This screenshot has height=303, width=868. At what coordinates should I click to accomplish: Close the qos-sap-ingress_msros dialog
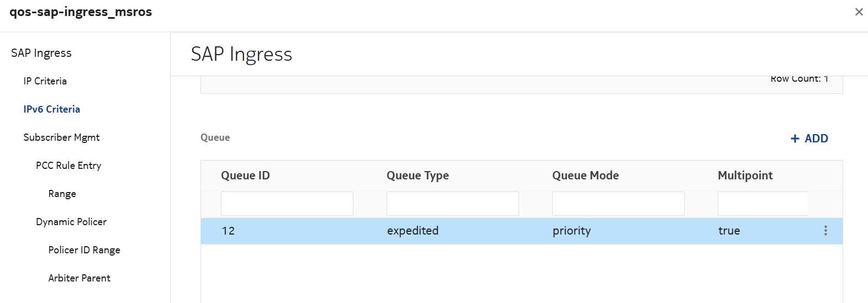pyautogui.click(x=859, y=12)
